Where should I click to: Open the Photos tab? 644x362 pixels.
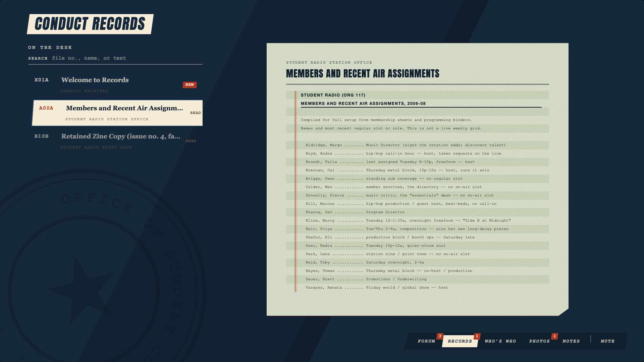click(539, 341)
